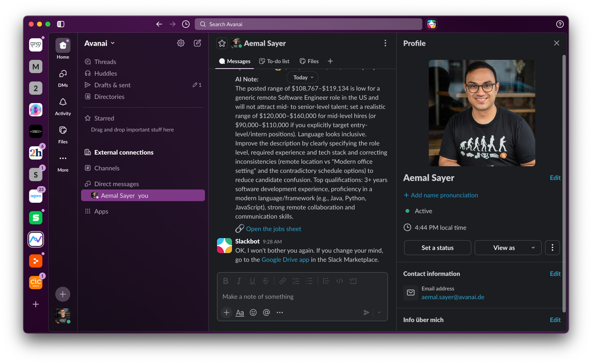Switch to the To-do list tab
The width and height of the screenshot is (592, 364).
pyautogui.click(x=274, y=61)
